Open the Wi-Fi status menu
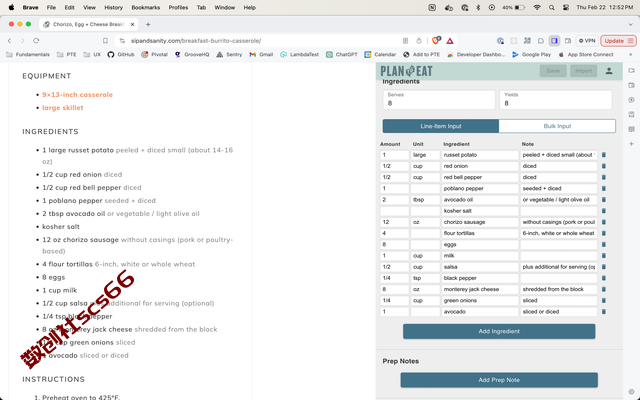Viewport: 640px width, 400px height. [x=537, y=7]
